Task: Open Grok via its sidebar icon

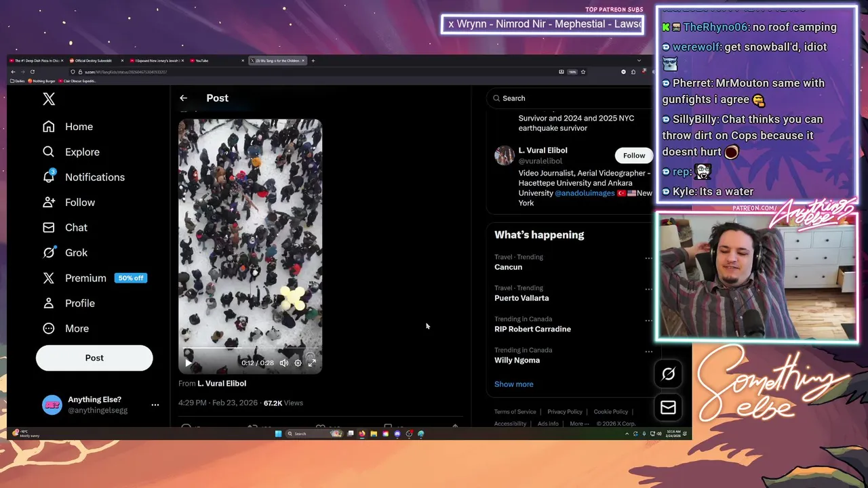Action: [x=49, y=252]
